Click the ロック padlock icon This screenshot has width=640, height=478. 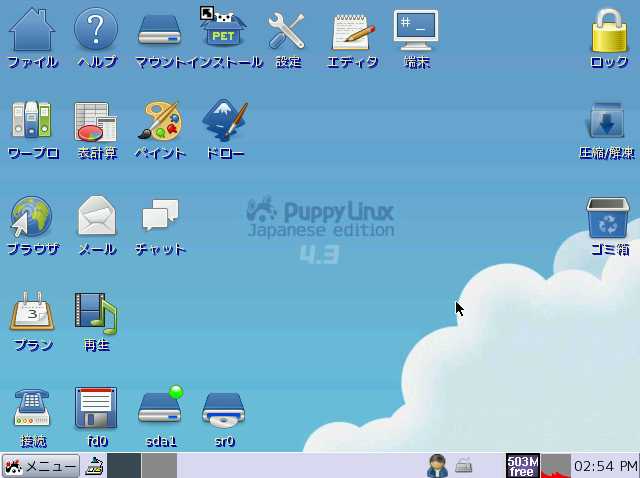point(608,30)
